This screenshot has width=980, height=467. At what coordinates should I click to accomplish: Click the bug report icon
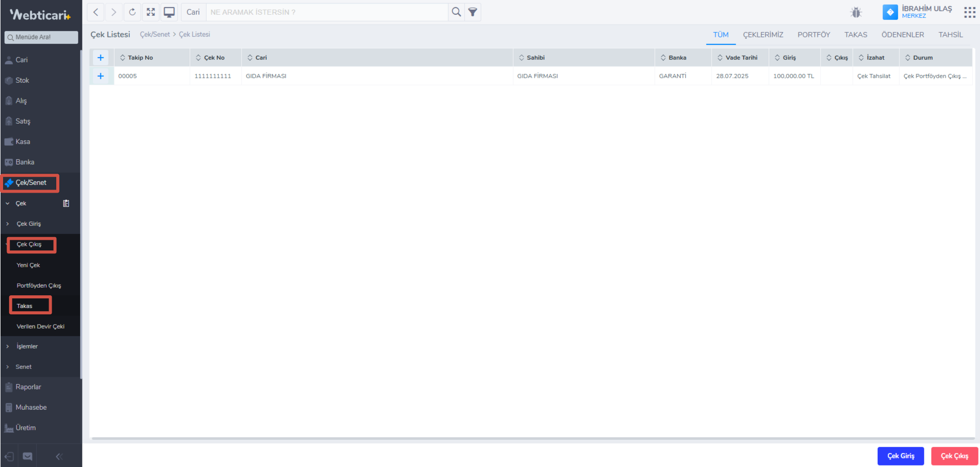pyautogui.click(x=856, y=12)
